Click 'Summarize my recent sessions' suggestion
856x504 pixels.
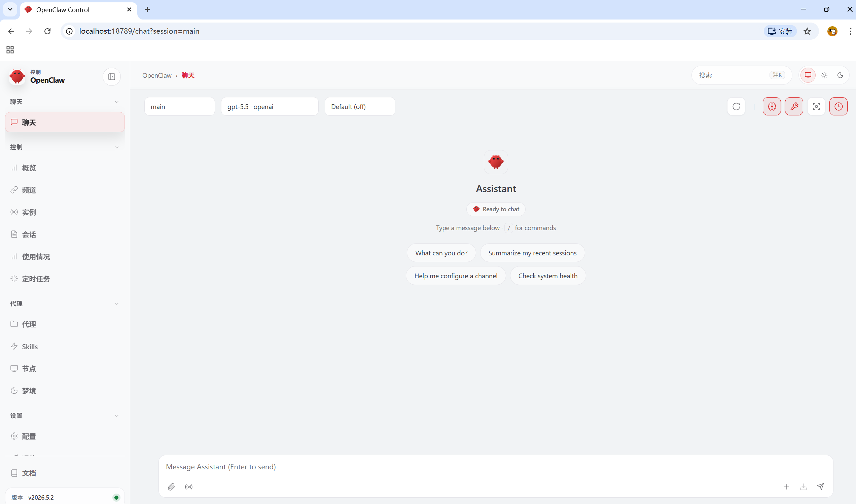point(532,253)
